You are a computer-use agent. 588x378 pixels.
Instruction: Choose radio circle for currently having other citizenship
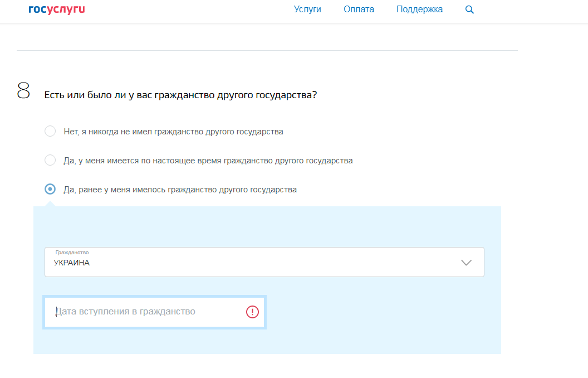(50, 161)
